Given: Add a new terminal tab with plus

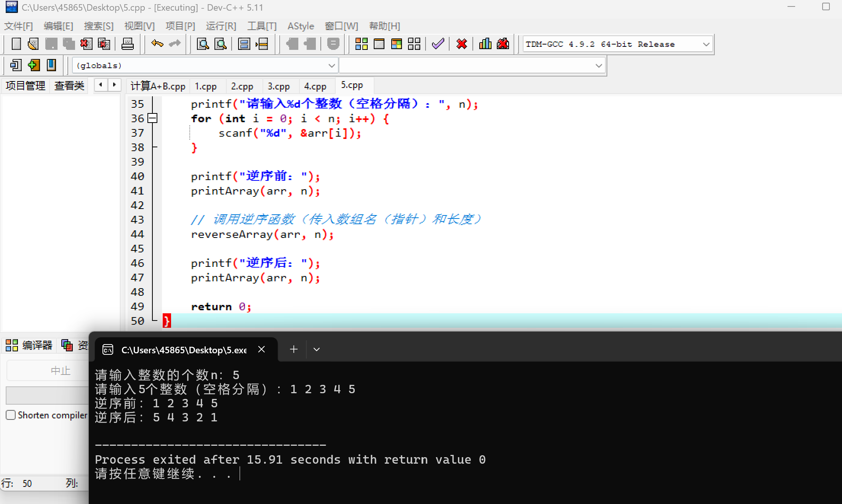Looking at the screenshot, I should point(294,349).
